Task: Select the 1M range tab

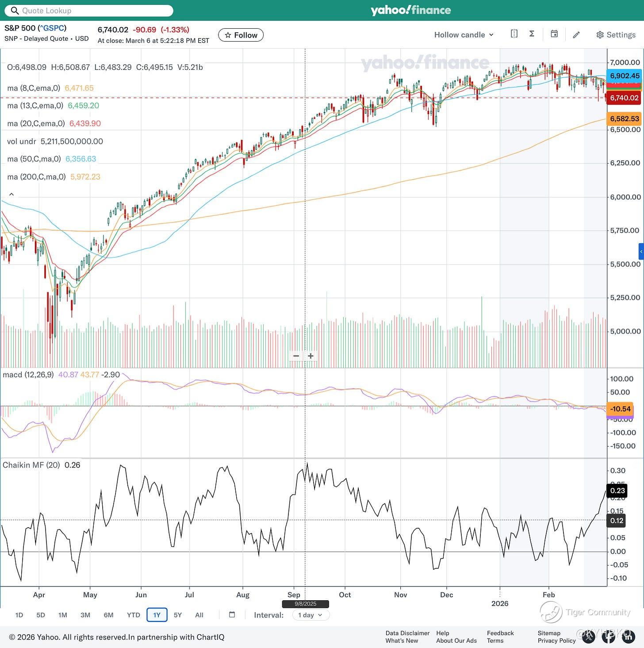Action: 63,615
